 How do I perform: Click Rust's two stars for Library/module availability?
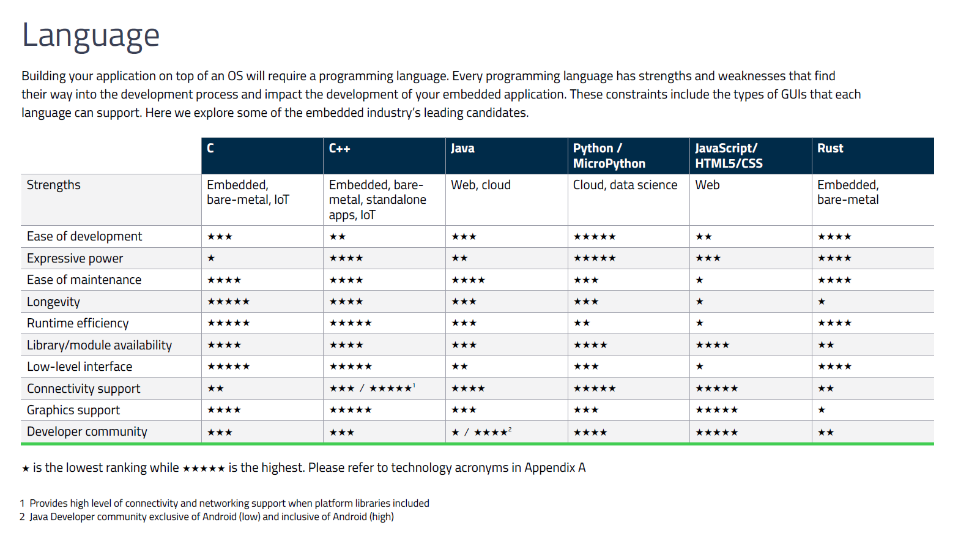click(826, 345)
